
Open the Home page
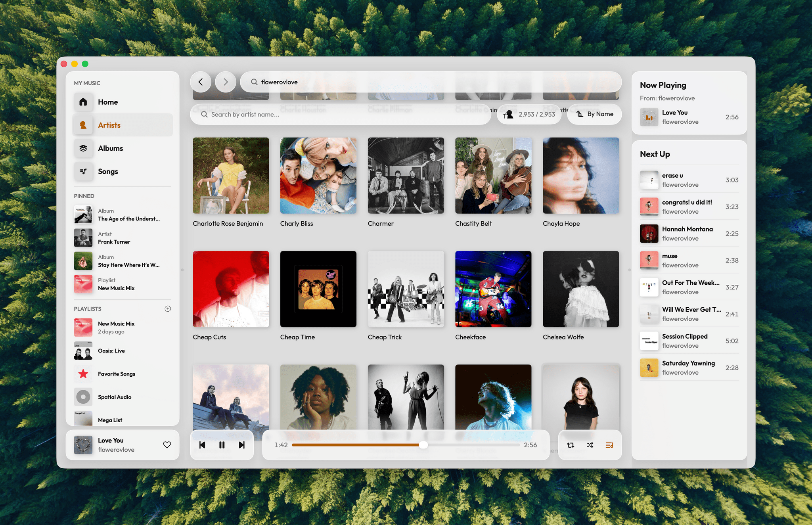[108, 102]
